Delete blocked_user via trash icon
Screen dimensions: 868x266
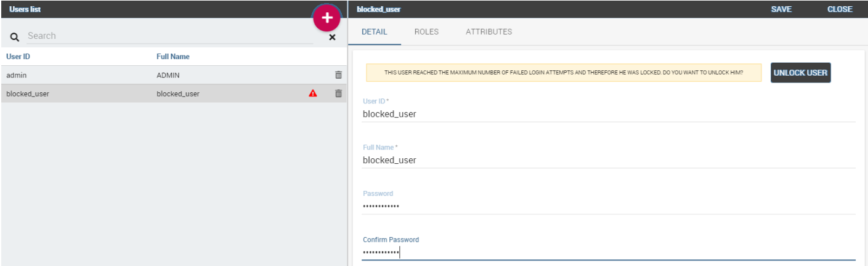pos(338,94)
